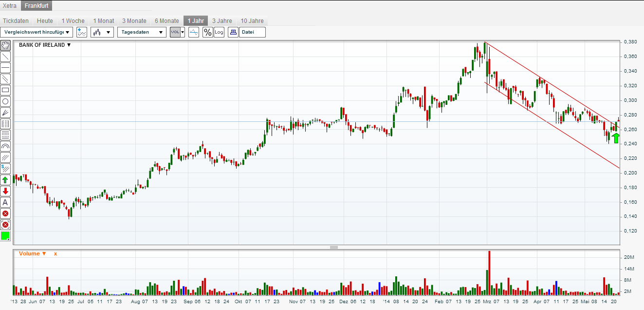
Task: Click the add indicator icon
Action: point(82,32)
